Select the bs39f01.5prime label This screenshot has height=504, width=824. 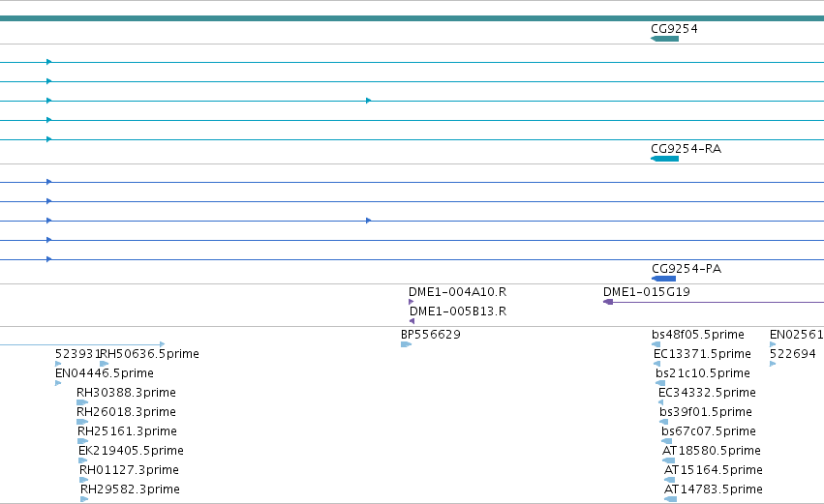point(706,412)
